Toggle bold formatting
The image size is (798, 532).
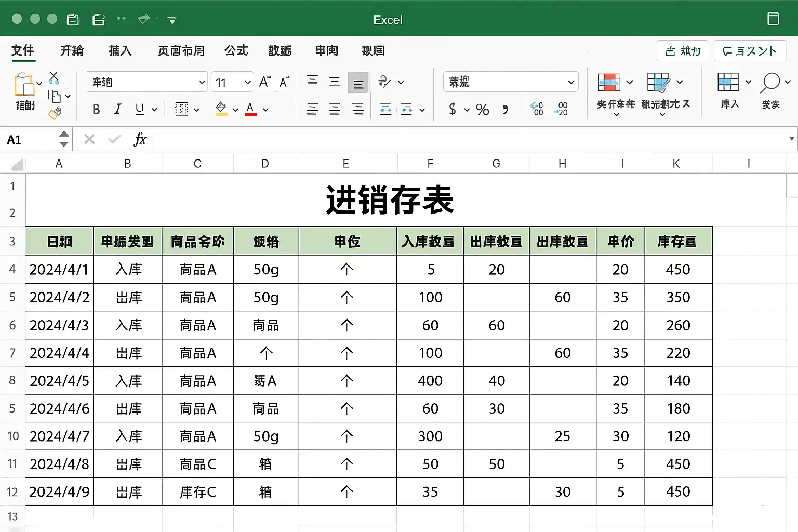click(x=96, y=110)
